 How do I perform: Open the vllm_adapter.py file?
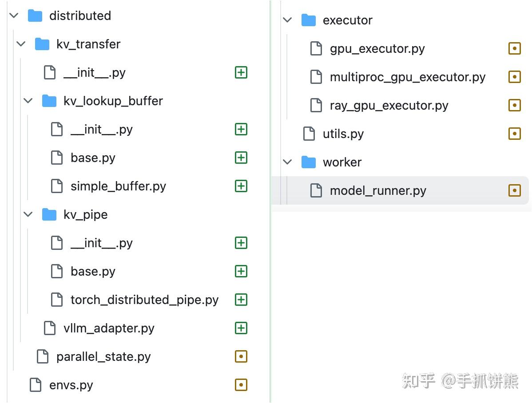click(109, 328)
